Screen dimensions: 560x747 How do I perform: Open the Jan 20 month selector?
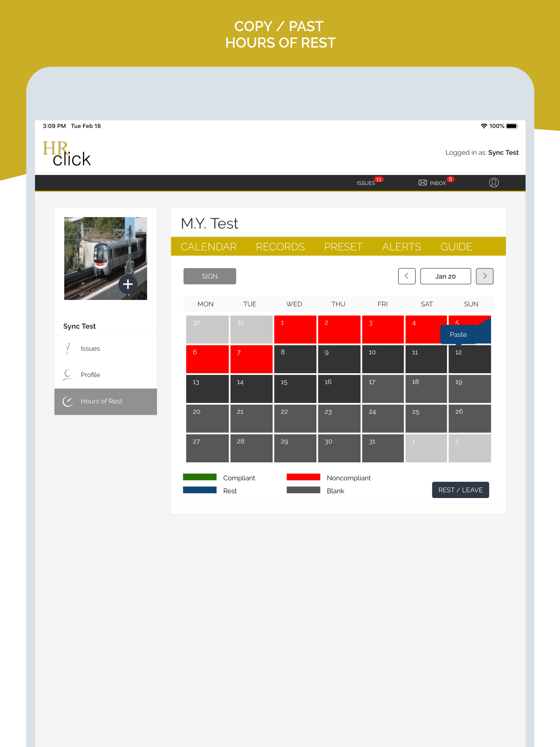445,276
